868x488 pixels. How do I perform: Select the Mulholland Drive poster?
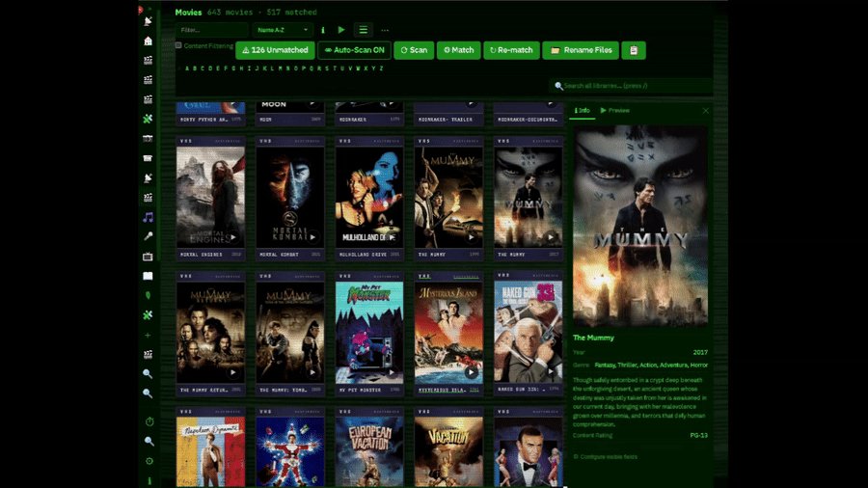[x=369, y=197]
